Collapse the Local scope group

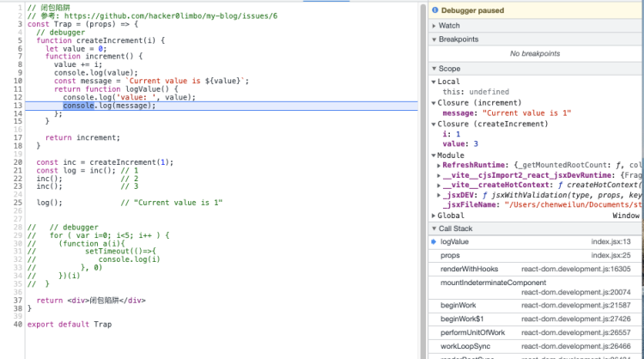point(434,82)
